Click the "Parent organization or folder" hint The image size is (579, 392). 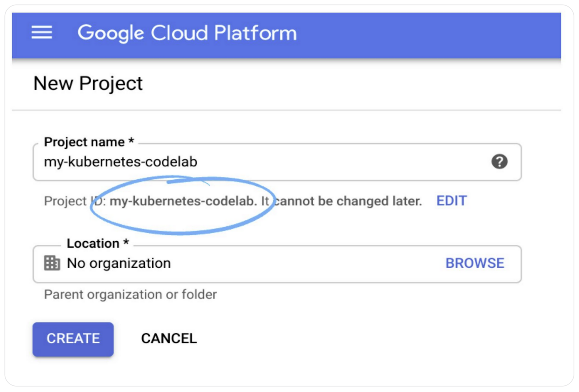[130, 294]
